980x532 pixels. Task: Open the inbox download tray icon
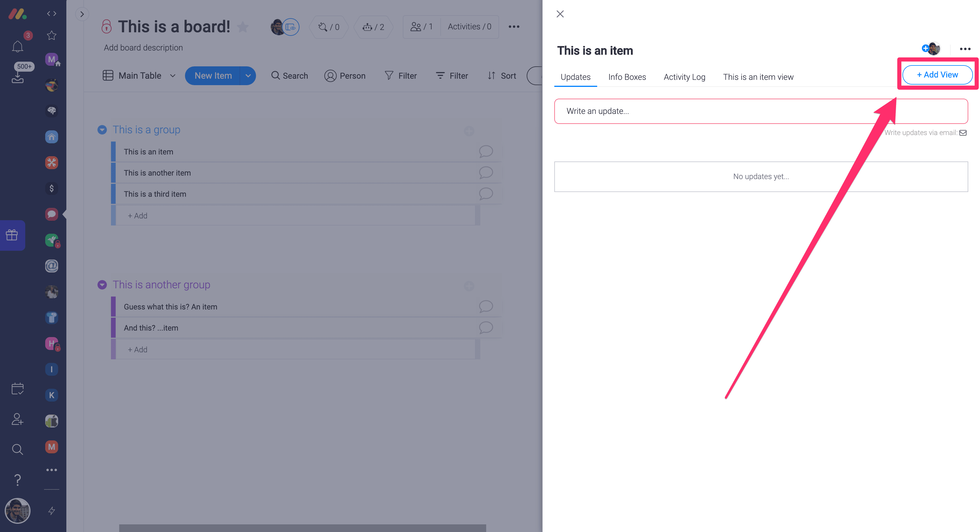[x=18, y=77]
